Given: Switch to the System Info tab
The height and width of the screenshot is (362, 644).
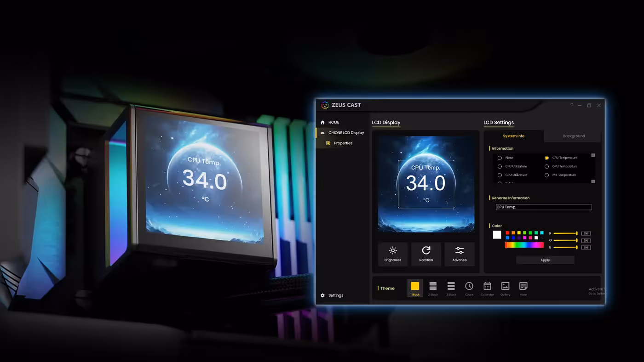Looking at the screenshot, I should tap(514, 136).
